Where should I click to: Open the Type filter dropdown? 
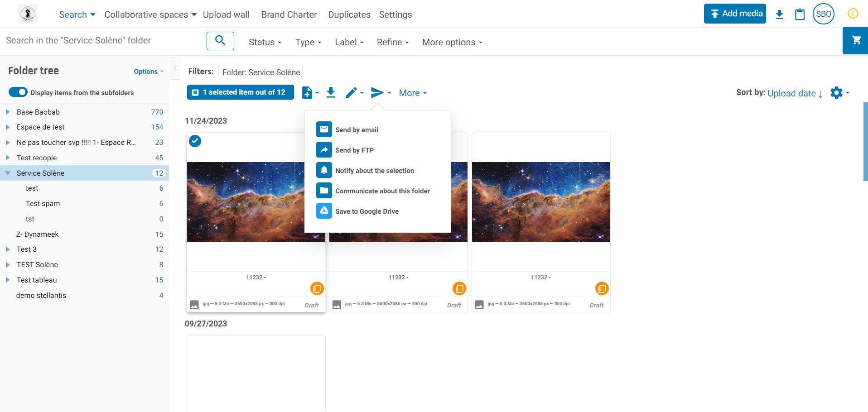(308, 42)
